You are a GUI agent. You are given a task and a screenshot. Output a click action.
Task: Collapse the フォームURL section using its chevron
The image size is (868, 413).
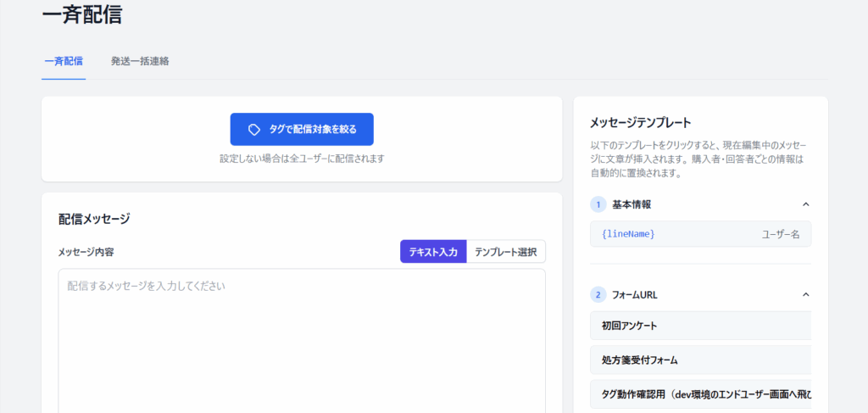805,295
